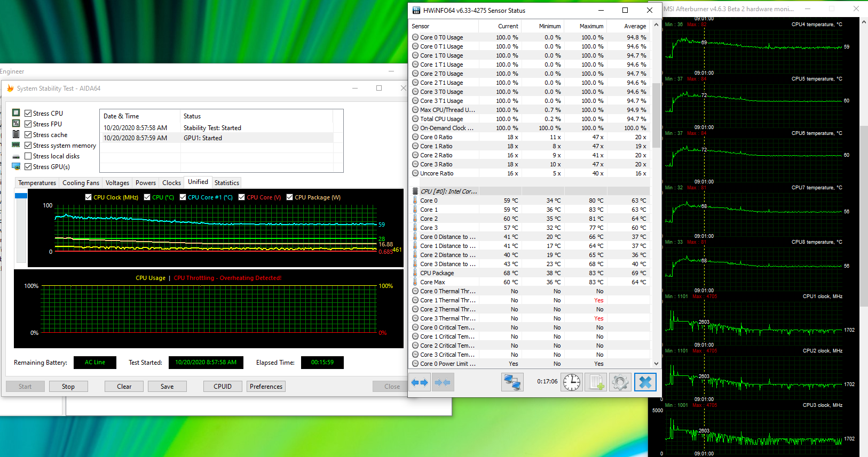Click the icon beside Core 0 Ratio
Image resolution: width=868 pixels, height=457 pixels.
[x=415, y=137]
